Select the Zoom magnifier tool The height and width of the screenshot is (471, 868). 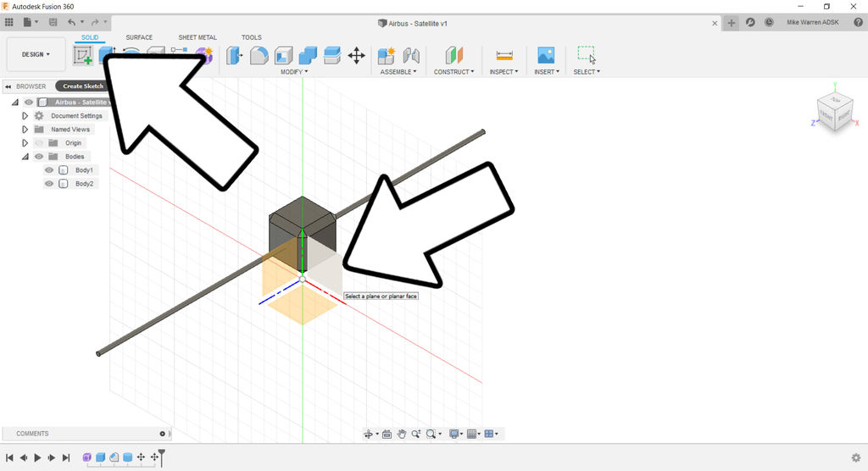415,434
